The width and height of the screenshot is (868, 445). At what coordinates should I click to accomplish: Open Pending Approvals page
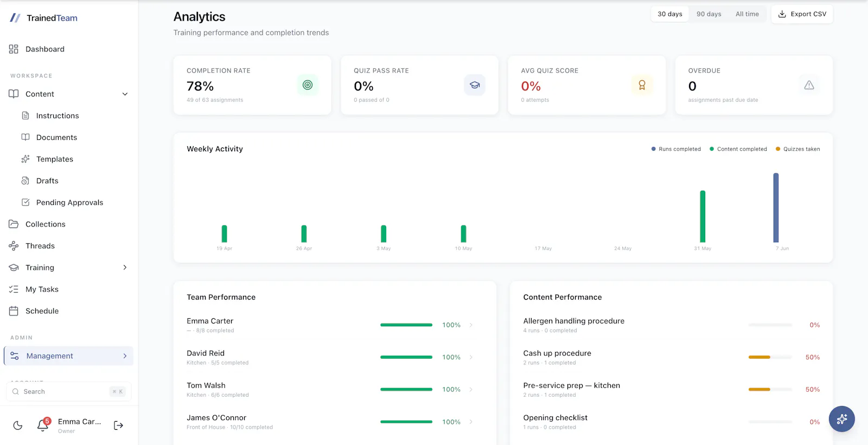point(69,202)
